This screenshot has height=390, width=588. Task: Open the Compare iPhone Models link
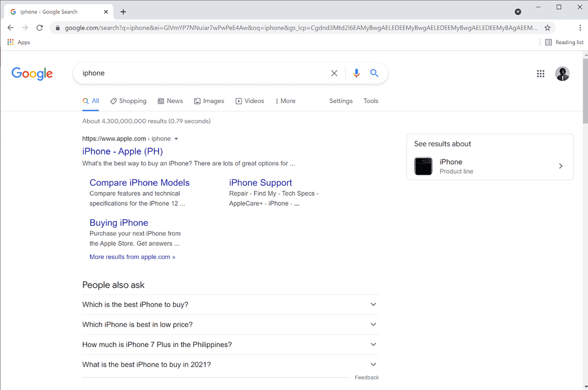(139, 182)
